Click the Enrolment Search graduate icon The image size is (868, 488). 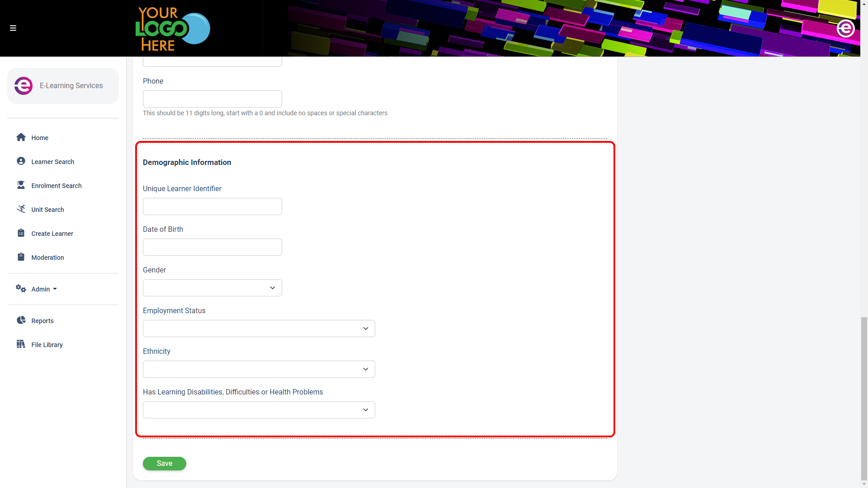point(21,185)
